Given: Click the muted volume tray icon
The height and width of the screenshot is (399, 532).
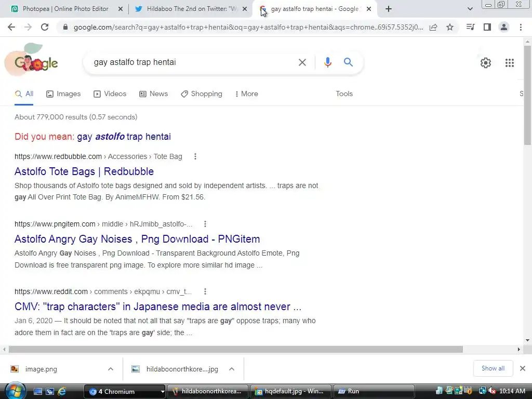Looking at the screenshot, I should pyautogui.click(x=493, y=391).
